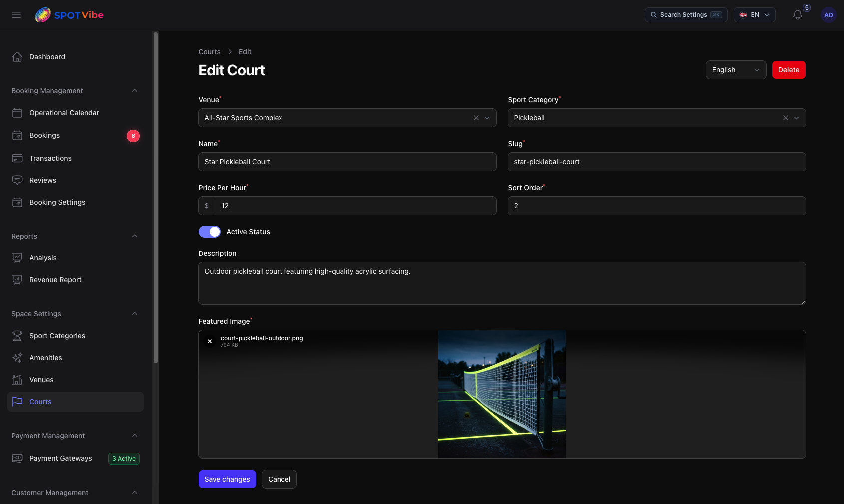Click the Bookings calendar icon
844x504 pixels.
pyautogui.click(x=17, y=135)
